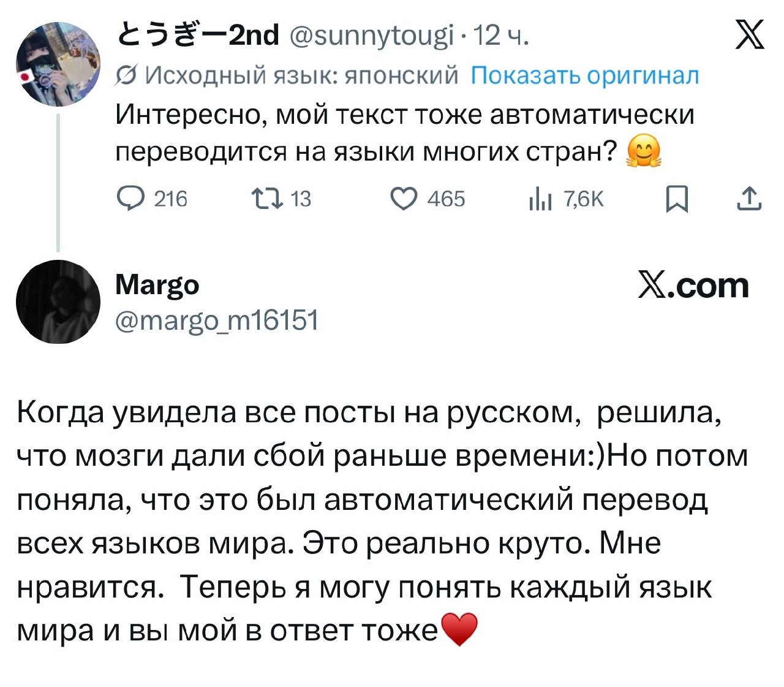The height and width of the screenshot is (687, 784).
Task: Click the X.com watermark logo
Action: [x=693, y=286]
